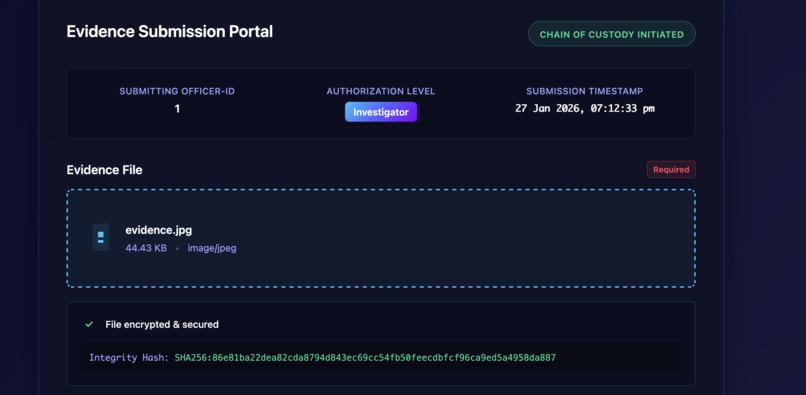This screenshot has height=395, width=806.
Task: Click the green checkmark beside File encrypted
Action: [89, 325]
